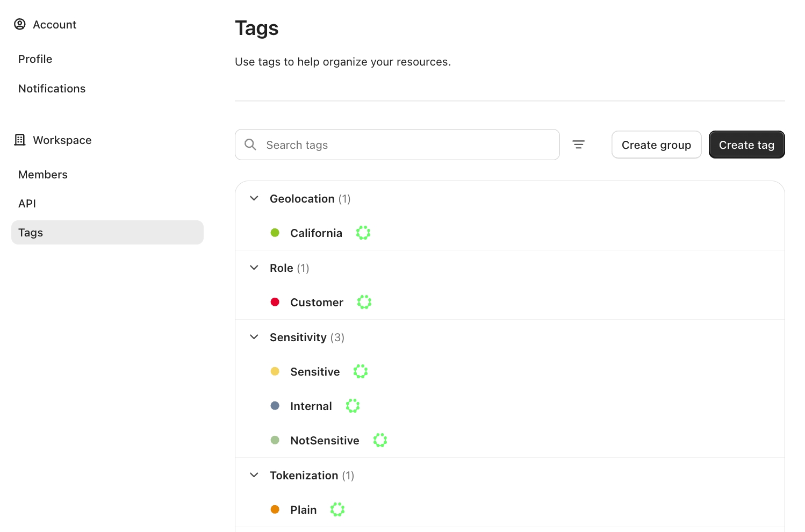The height and width of the screenshot is (532, 805).
Task: Collapse the Role tag group
Action: pyautogui.click(x=254, y=268)
